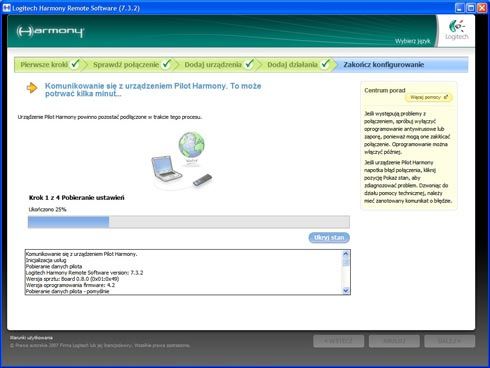Click the remote control icon in illustration
490x368 pixels.
pyautogui.click(x=202, y=180)
